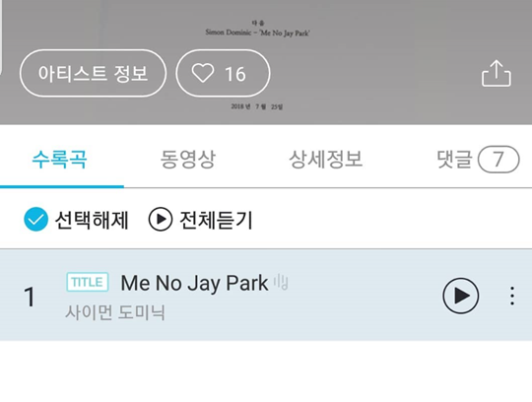Open the 아티스트 정보 artist info button
The height and width of the screenshot is (402, 532).
tap(93, 73)
